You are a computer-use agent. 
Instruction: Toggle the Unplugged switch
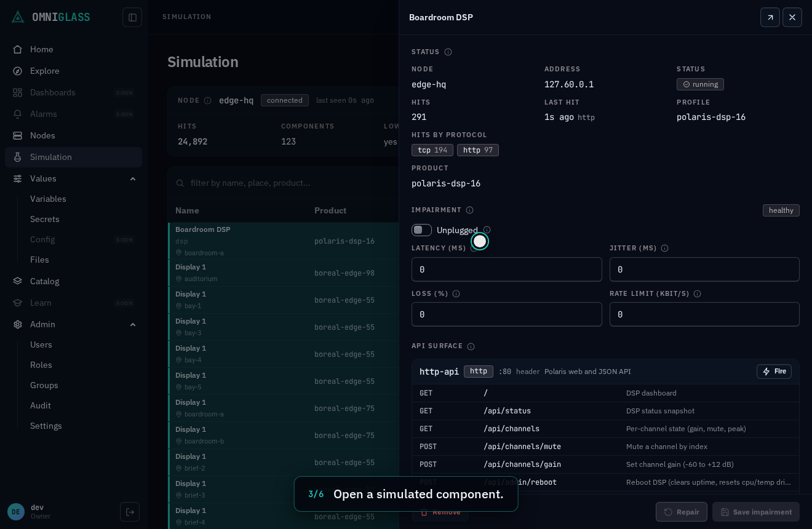422,230
